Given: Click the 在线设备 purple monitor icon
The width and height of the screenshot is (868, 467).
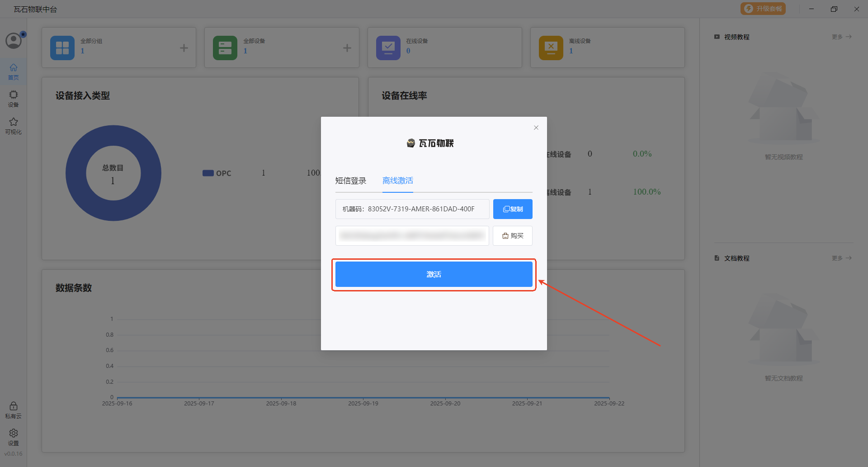Looking at the screenshot, I should (388, 48).
